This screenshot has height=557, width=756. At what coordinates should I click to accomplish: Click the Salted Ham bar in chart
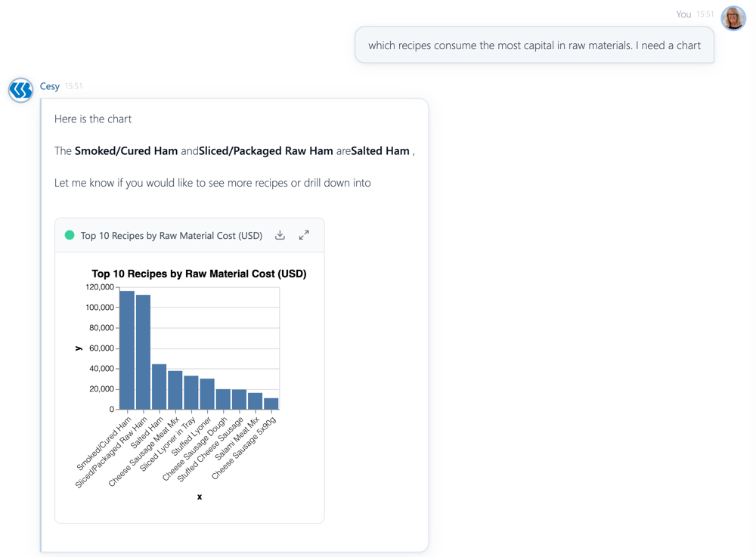pos(159,387)
